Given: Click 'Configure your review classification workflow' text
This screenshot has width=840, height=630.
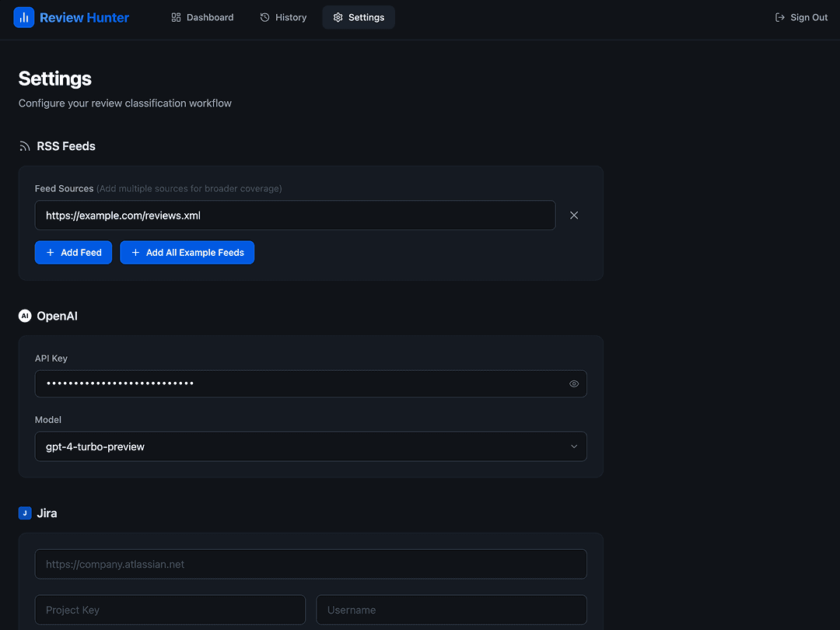Looking at the screenshot, I should pos(124,103).
